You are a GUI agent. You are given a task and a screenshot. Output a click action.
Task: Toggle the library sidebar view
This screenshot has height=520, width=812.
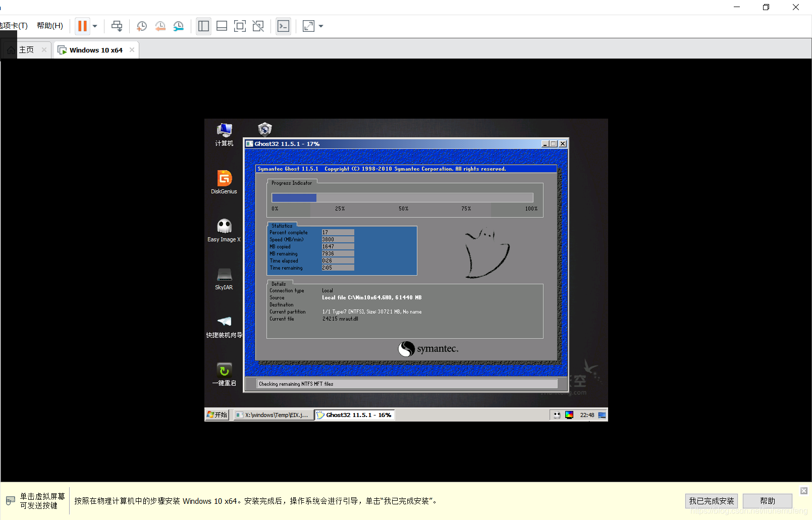point(203,26)
